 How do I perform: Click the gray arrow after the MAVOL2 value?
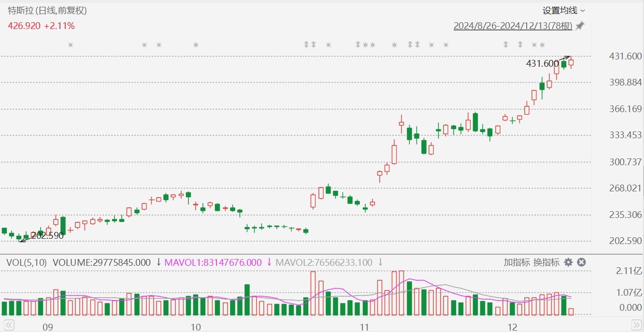coord(380,262)
